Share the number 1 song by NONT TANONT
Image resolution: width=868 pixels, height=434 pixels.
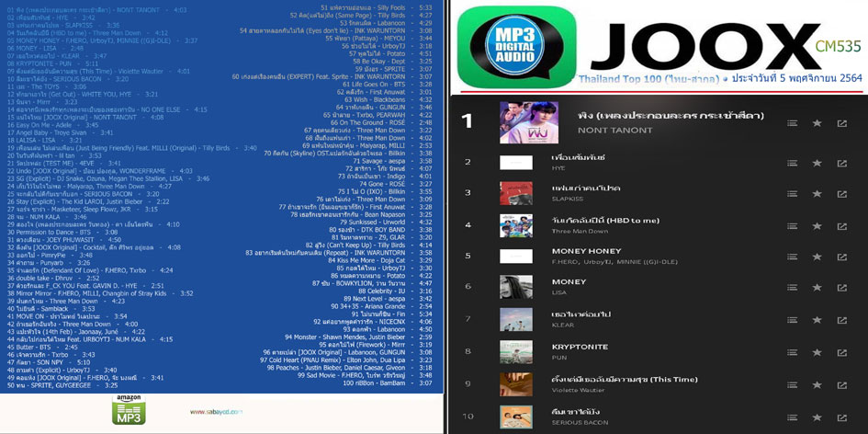point(842,123)
